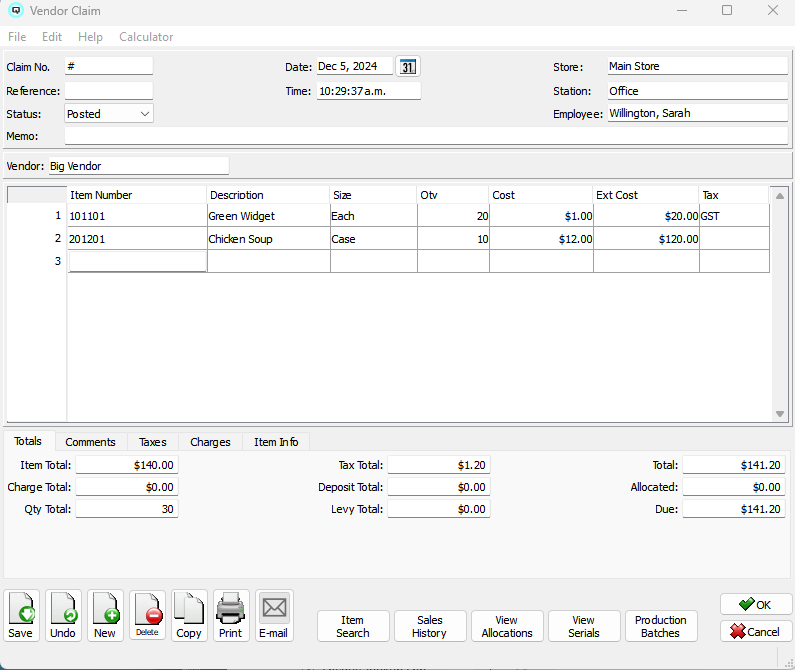The image size is (795, 670).
Task: Switch to the Totals tab
Action: [x=28, y=441]
